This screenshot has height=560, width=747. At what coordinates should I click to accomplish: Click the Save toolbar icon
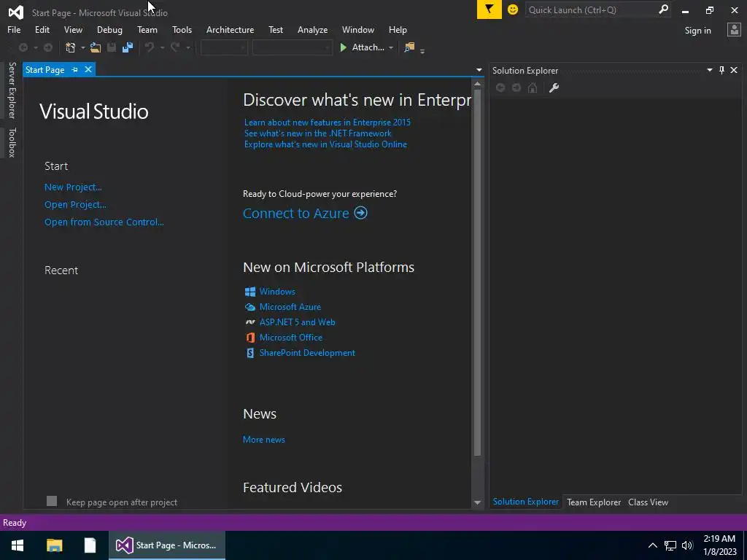(x=112, y=47)
